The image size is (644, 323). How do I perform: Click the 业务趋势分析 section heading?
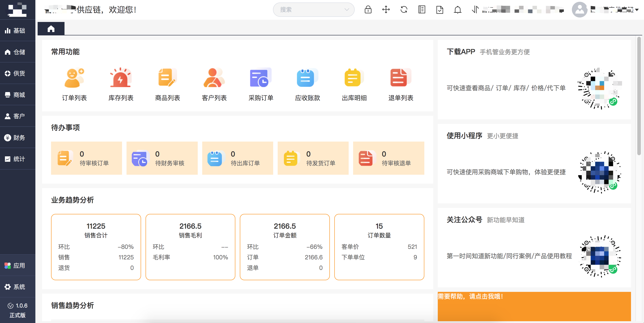click(73, 200)
